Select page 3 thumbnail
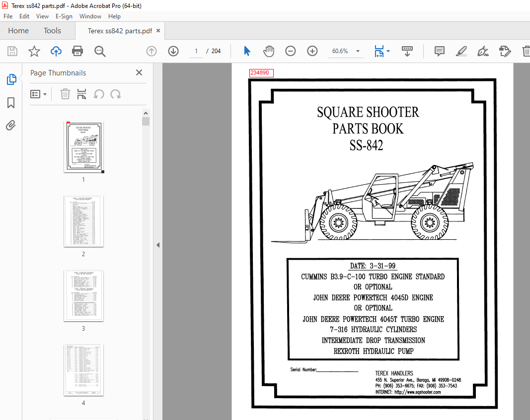 (x=83, y=296)
